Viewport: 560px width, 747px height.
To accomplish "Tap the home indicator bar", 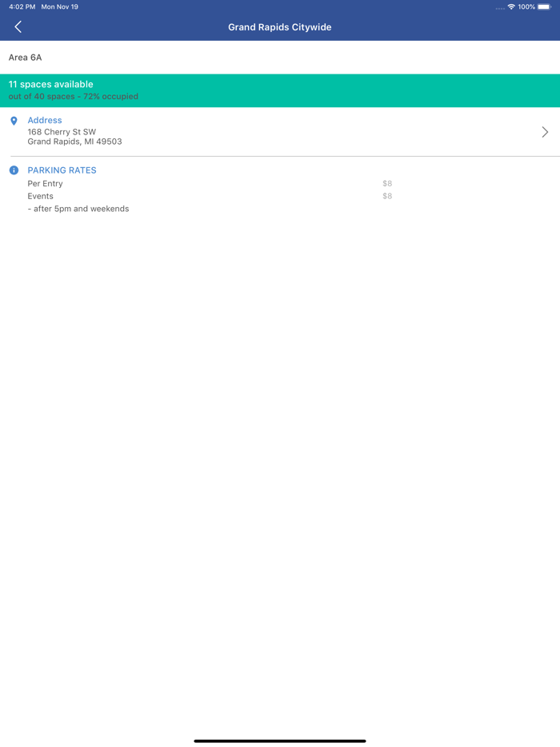I will tap(280, 741).
